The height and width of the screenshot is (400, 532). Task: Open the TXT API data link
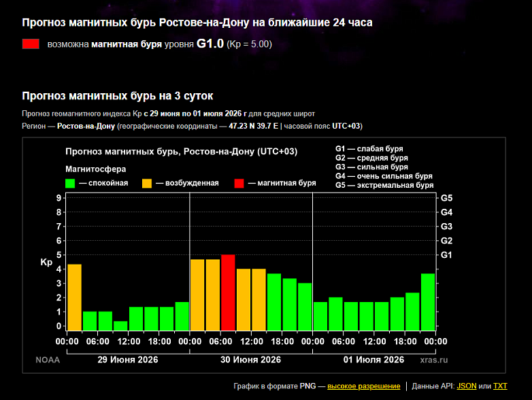pos(500,386)
